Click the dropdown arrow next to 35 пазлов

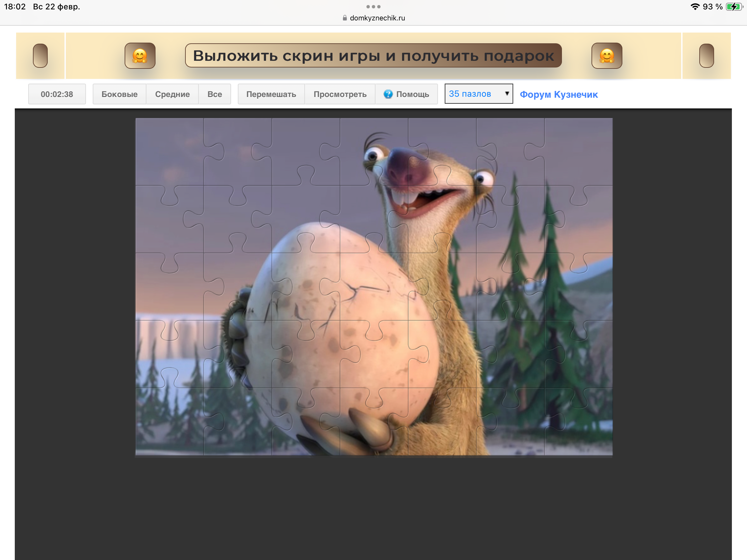coord(507,94)
